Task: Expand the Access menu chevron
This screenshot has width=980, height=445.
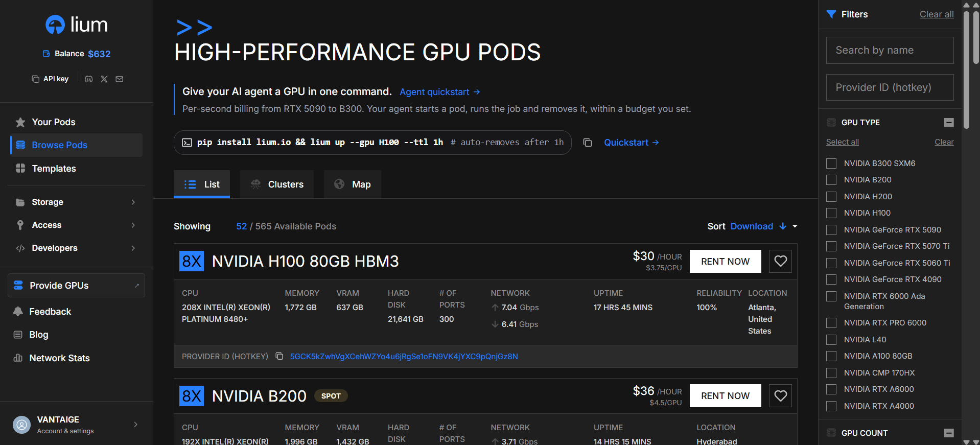Action: [x=133, y=225]
